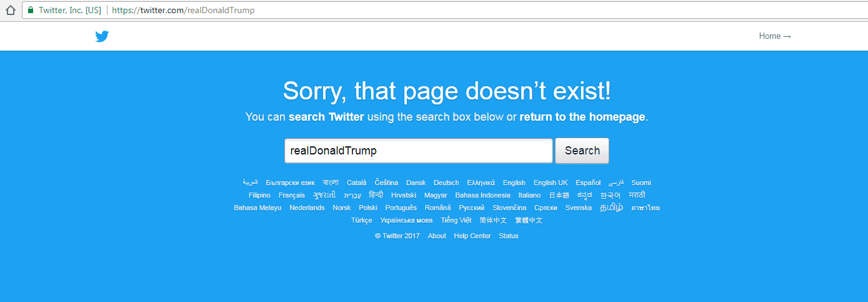Select the Deutsch language
Screen dimensions: 868x302
point(446,183)
